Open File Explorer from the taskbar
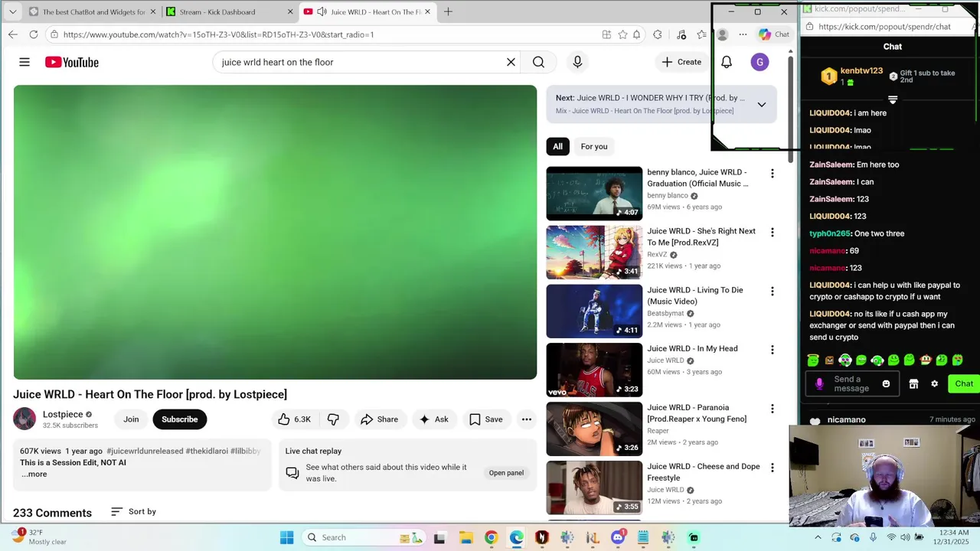Viewport: 980px width, 551px height. [465, 537]
